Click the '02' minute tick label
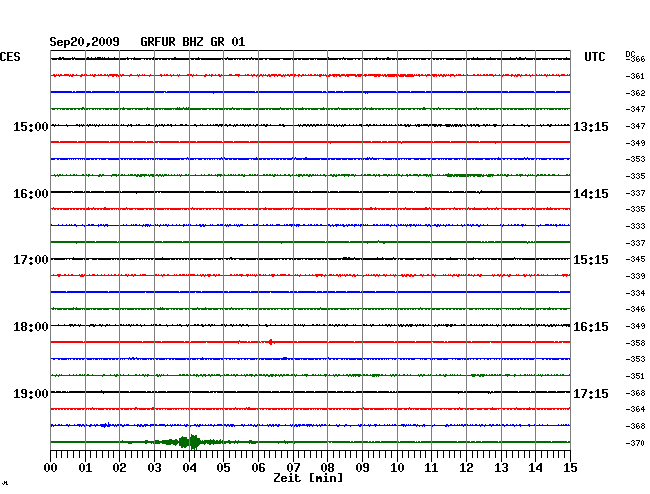The width and height of the screenshot is (650, 494). 119,468
